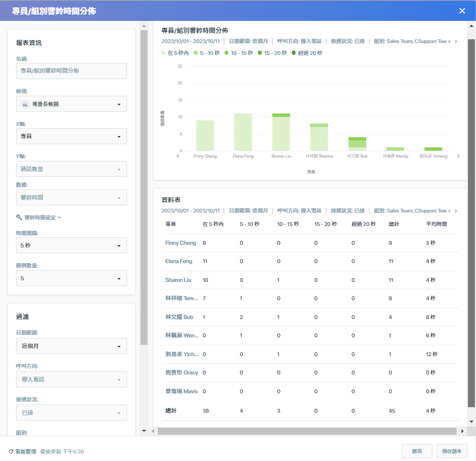
Task: Click the wrench icon for 響鈴時間設定
Action: pyautogui.click(x=19, y=217)
